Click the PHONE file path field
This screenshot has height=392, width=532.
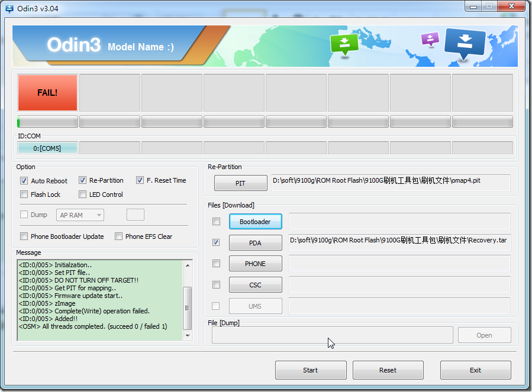(x=399, y=264)
